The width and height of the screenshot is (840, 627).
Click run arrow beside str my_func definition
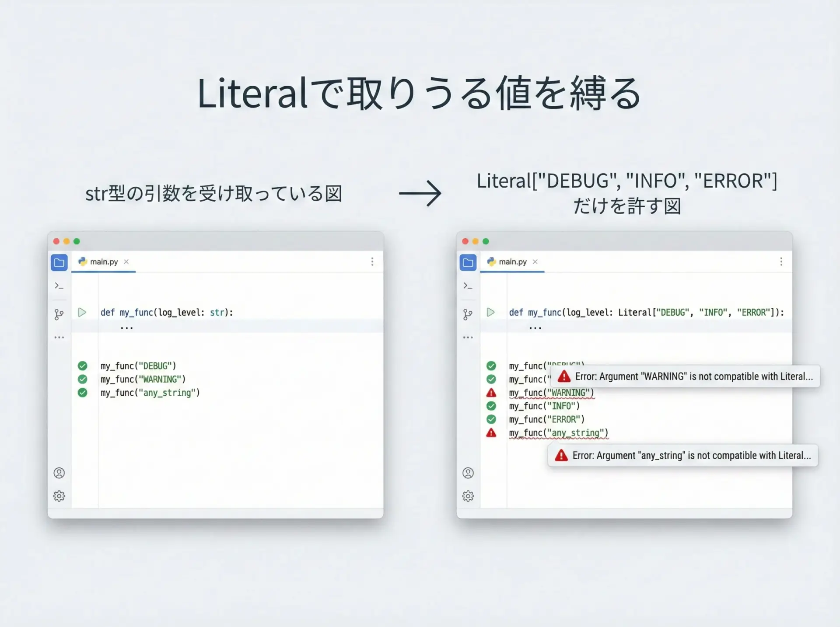[82, 312]
